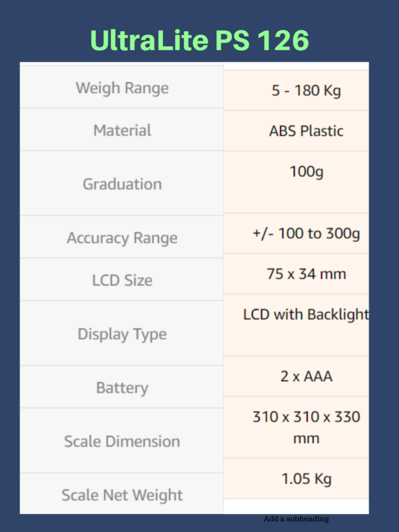Click the Add a subheading text
The image size is (399, 532).
coord(296,519)
